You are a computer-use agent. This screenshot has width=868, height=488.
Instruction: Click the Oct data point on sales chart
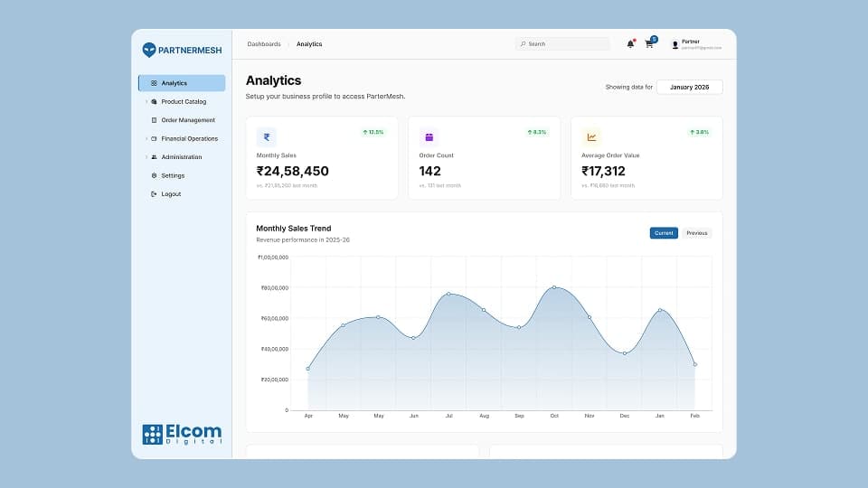[x=553, y=287]
